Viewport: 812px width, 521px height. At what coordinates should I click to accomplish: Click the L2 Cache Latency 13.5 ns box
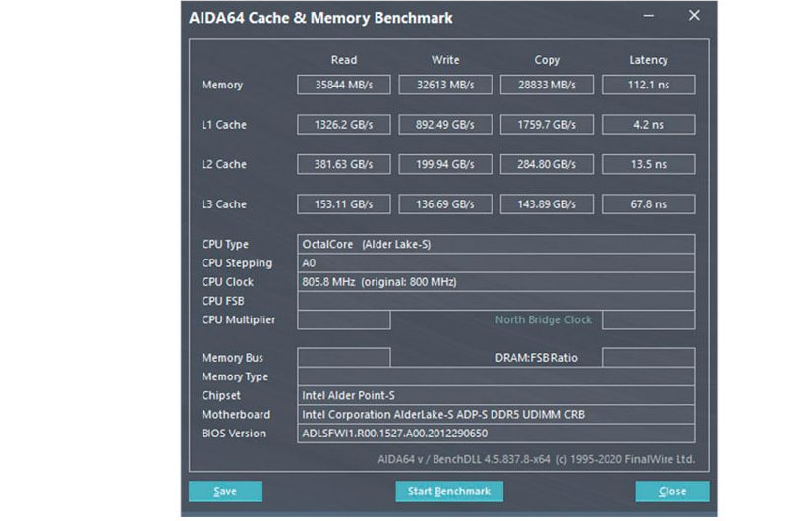pyautogui.click(x=648, y=164)
